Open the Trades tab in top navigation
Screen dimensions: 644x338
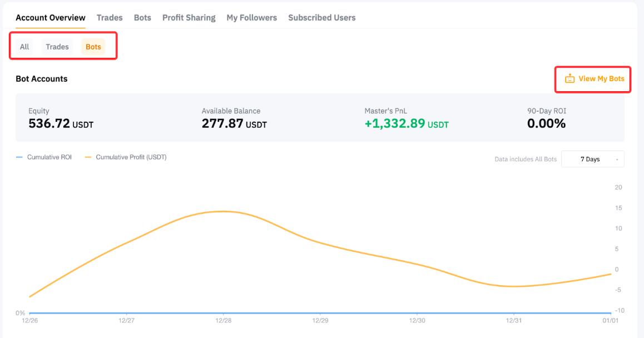[110, 18]
